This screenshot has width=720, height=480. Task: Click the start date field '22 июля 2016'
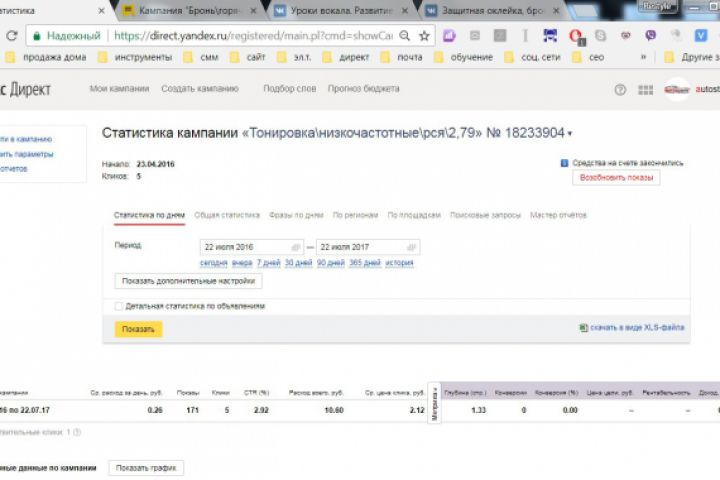click(252, 247)
